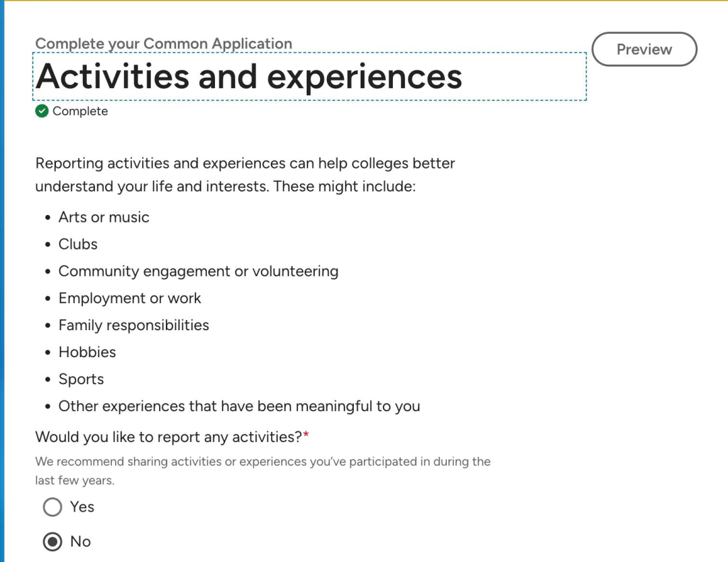Click the Sports list item
The width and height of the screenshot is (728, 562).
82,379
